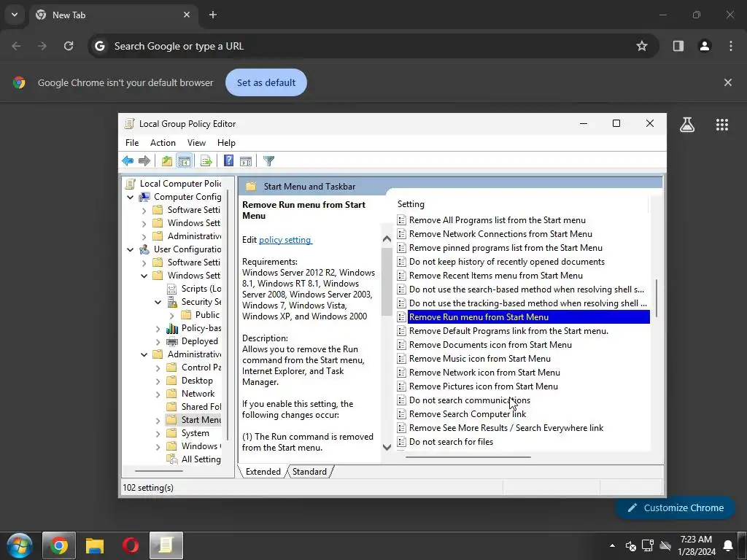This screenshot has height=560, width=747.
Task: Click the Up one level folder icon
Action: 167,161
